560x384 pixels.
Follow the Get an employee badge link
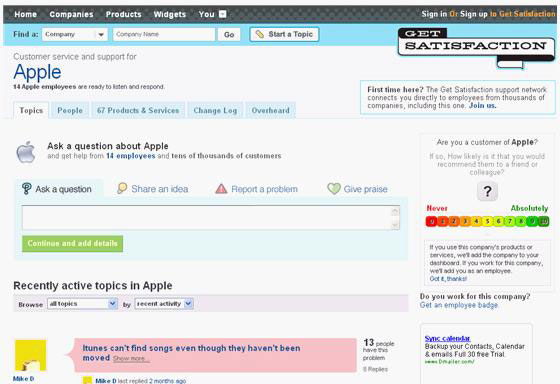pos(459,305)
